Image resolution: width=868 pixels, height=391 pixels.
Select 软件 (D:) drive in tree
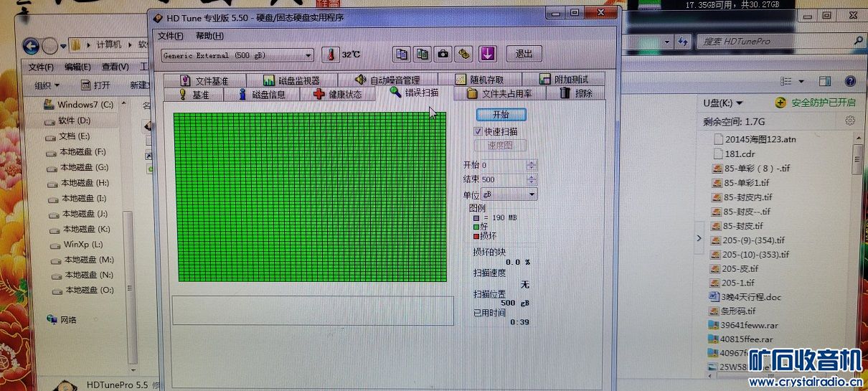[x=68, y=121]
